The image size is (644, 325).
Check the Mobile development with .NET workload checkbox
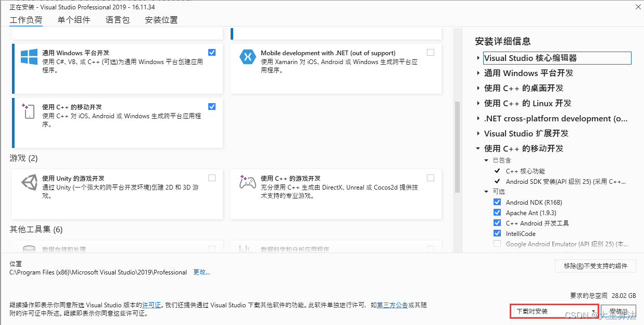(x=430, y=52)
